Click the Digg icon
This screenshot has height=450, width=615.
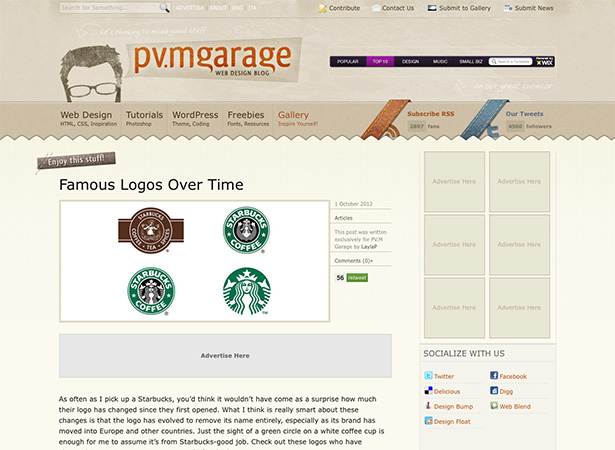pyautogui.click(x=494, y=391)
